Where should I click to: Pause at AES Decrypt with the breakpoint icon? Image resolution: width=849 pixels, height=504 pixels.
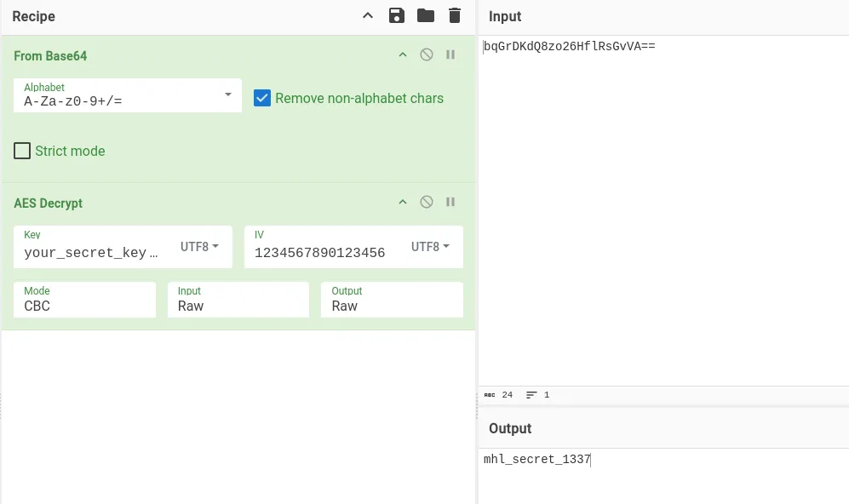point(450,202)
